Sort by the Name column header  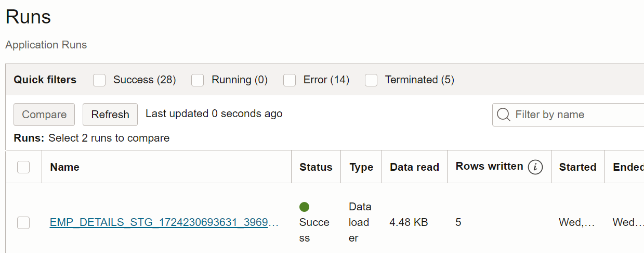(x=65, y=167)
